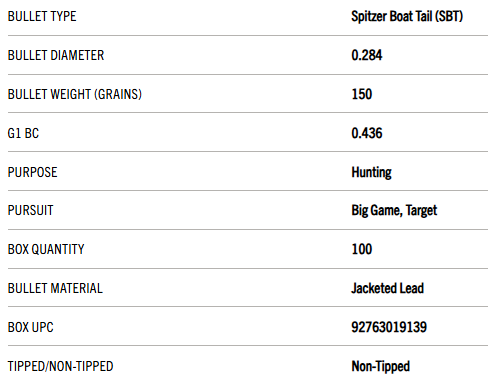488x382 pixels.
Task: Select the Spitzer Boat Tail (SBT) value
Action: (407, 16)
